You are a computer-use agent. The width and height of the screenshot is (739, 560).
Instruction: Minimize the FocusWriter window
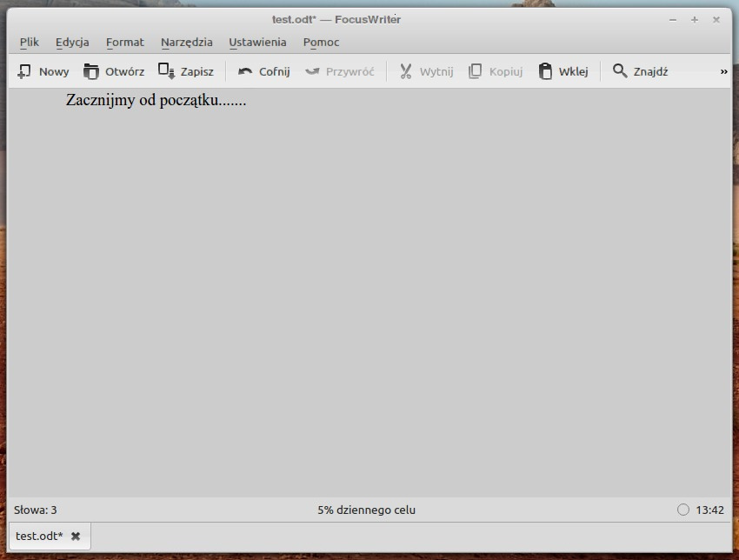point(673,20)
